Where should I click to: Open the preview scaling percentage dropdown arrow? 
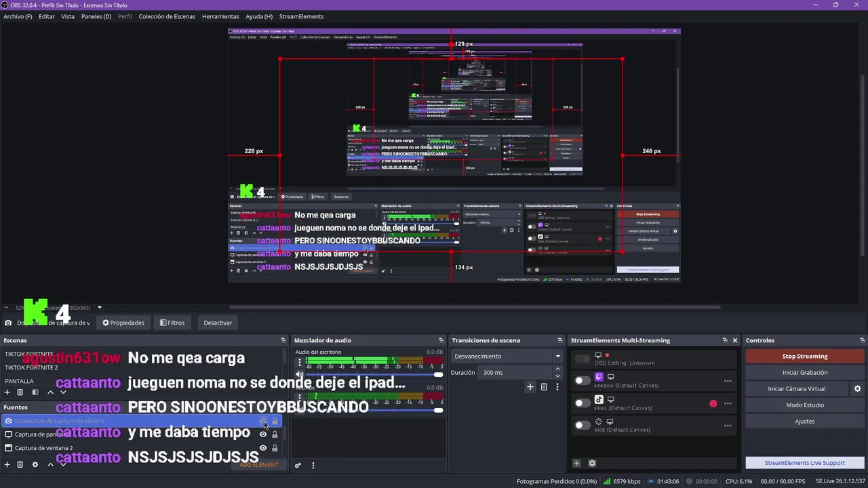click(99, 308)
